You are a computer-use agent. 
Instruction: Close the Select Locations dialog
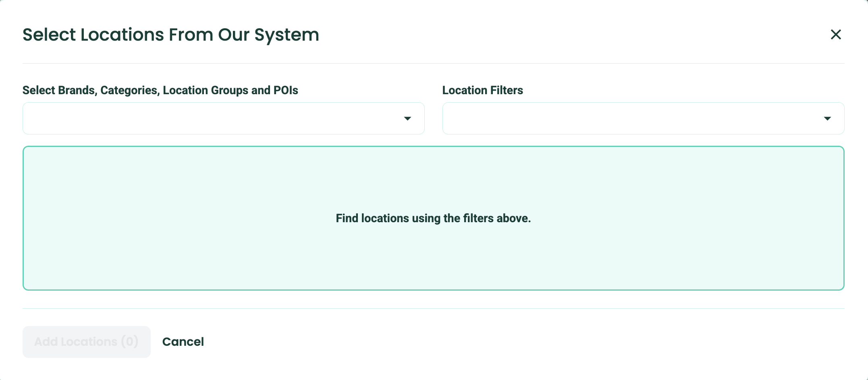click(836, 35)
